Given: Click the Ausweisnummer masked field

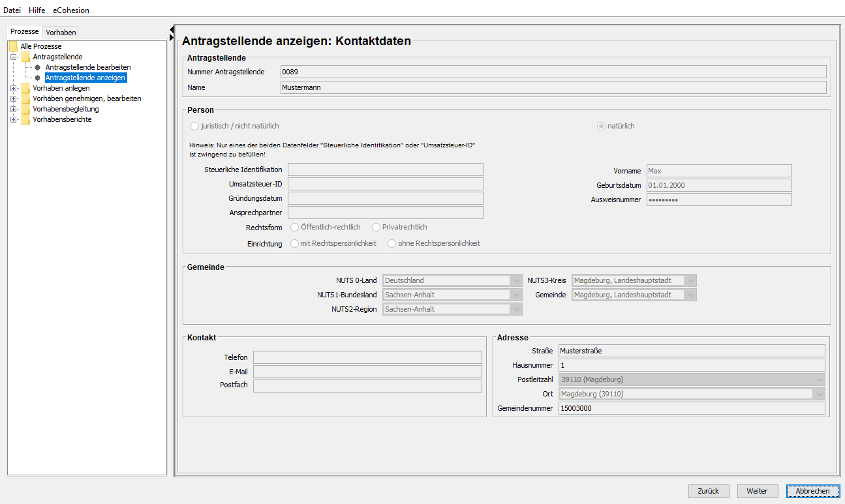Looking at the screenshot, I should point(719,200).
